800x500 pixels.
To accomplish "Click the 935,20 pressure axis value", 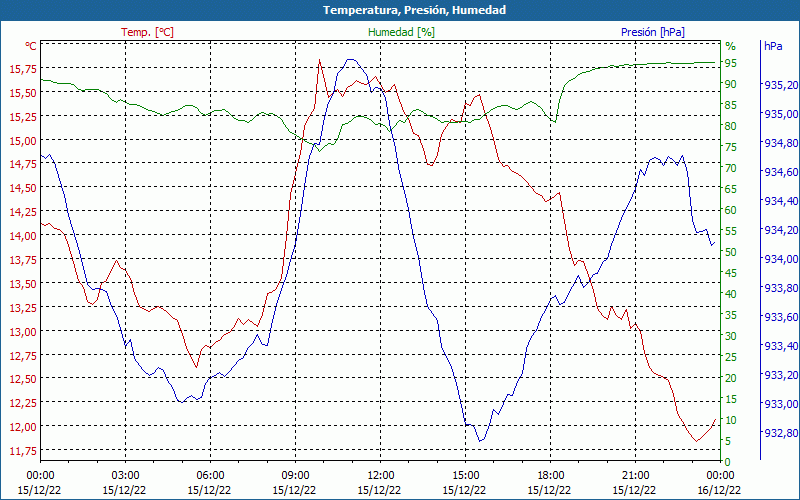I will click(x=781, y=85).
